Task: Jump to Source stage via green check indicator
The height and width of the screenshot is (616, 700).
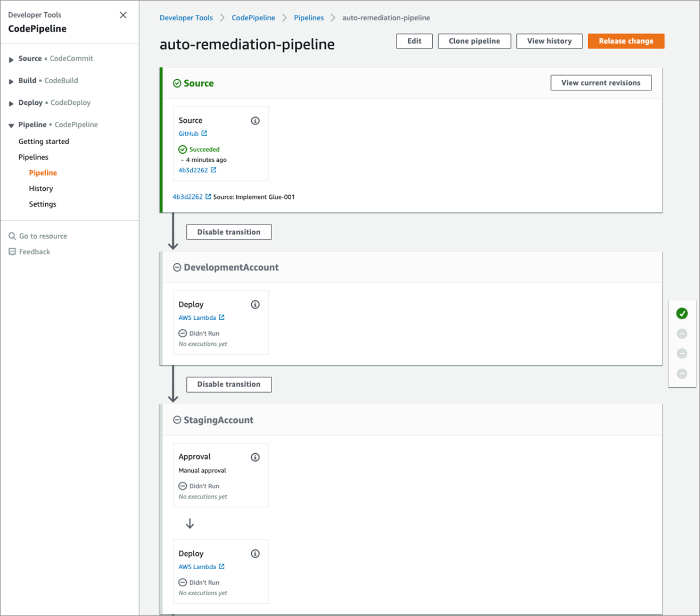Action: 682,314
